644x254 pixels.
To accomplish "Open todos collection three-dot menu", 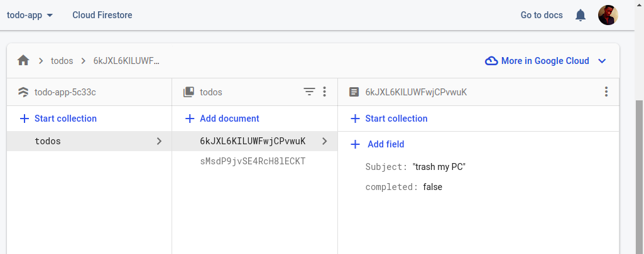I will (x=324, y=92).
